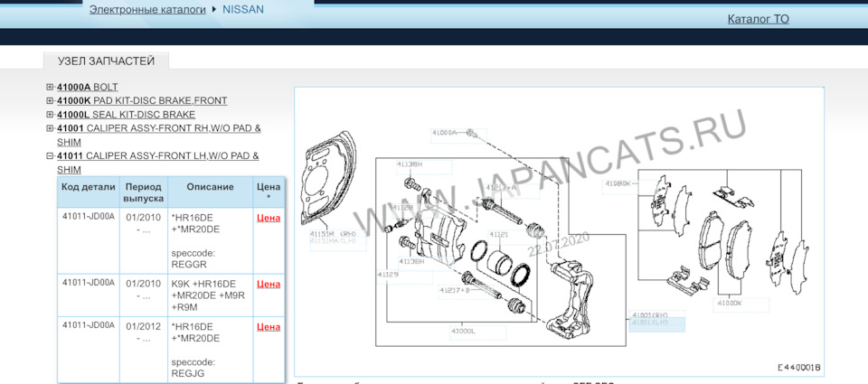Click the Цена link for speccode REGJG

(x=269, y=327)
